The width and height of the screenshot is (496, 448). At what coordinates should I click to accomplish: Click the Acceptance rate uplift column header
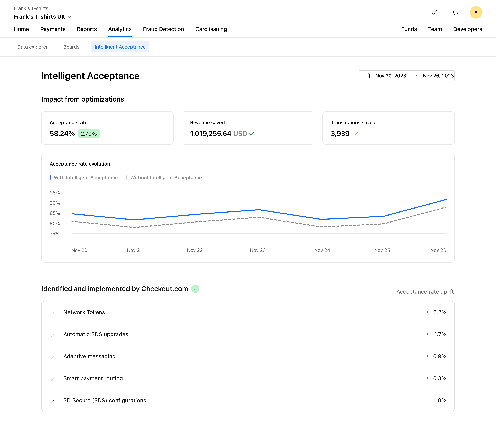click(x=425, y=291)
